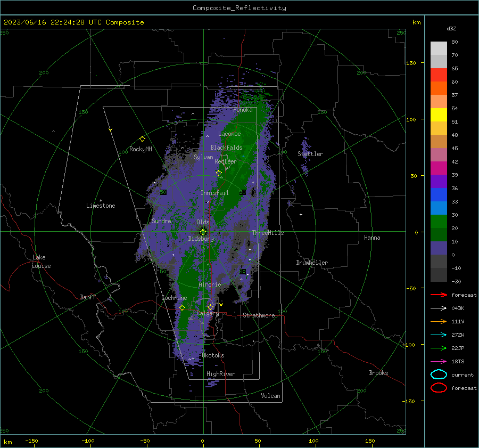Click the Calgary city label
Screen dimensions: 479x448
point(208,313)
